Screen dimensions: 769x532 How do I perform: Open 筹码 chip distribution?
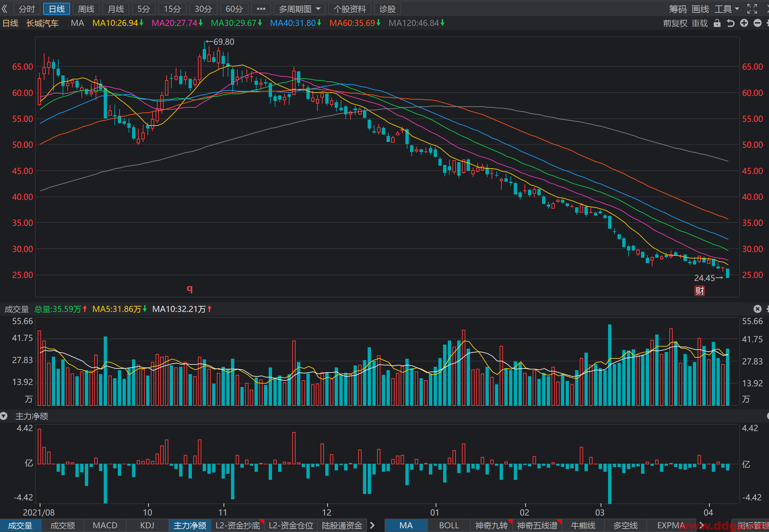click(x=678, y=9)
